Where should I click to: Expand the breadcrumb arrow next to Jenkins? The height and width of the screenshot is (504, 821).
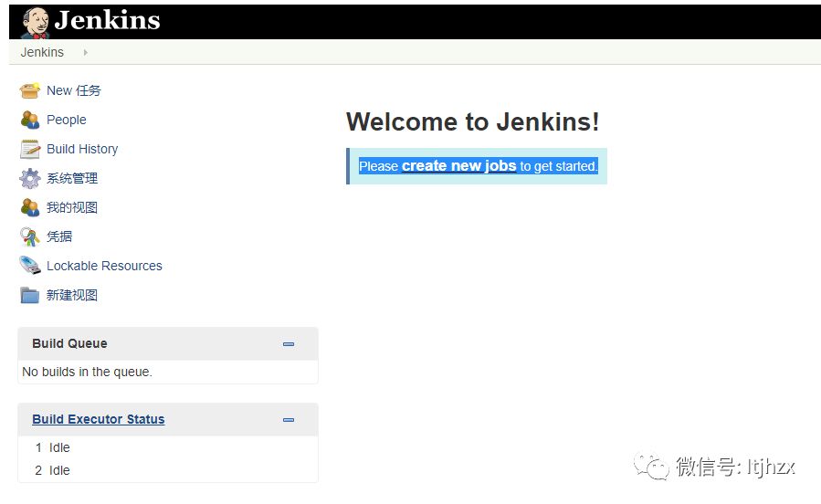coord(85,52)
